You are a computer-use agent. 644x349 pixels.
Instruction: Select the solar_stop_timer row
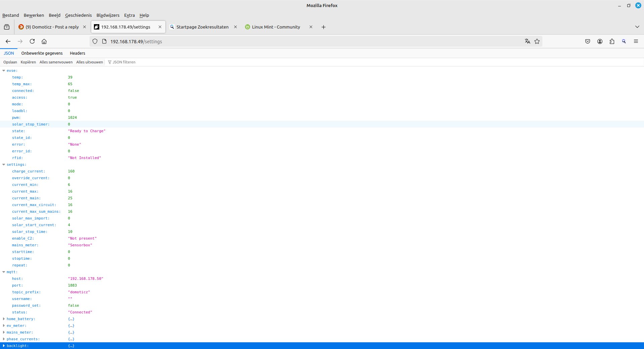pos(322,124)
